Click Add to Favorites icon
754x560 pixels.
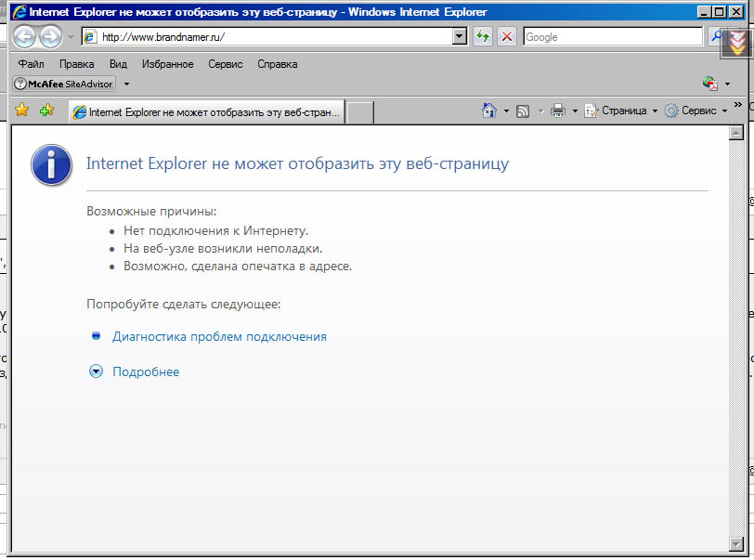point(46,111)
